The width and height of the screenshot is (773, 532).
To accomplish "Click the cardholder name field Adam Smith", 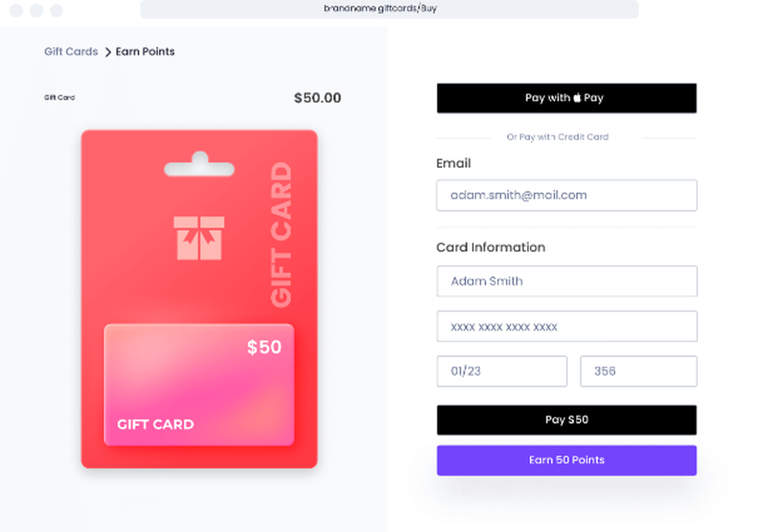I will [x=567, y=281].
